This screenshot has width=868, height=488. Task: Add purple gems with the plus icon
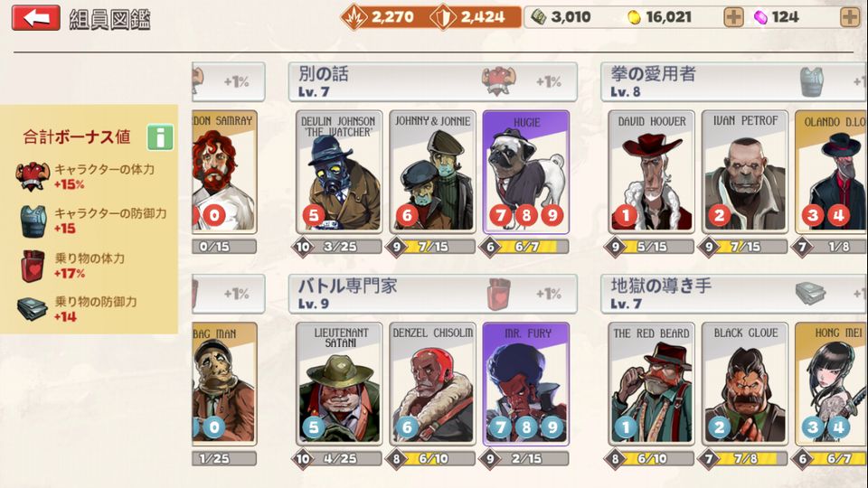pyautogui.click(x=850, y=17)
